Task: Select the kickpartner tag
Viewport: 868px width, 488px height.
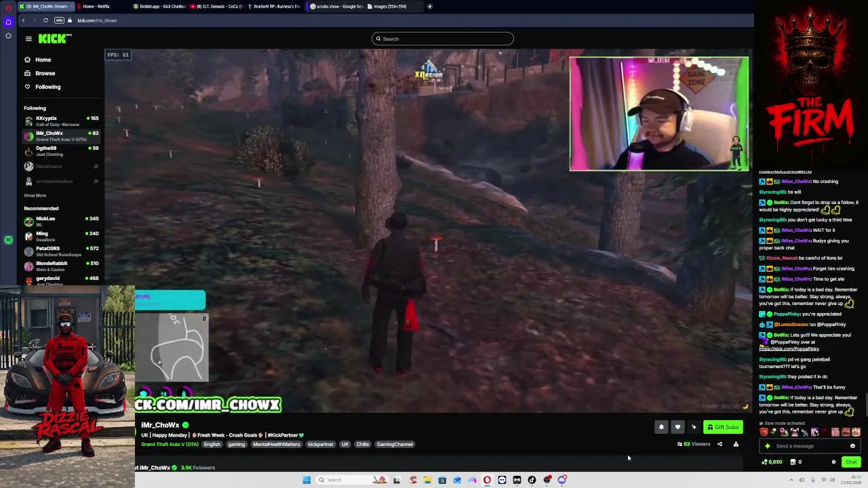Action: click(321, 445)
